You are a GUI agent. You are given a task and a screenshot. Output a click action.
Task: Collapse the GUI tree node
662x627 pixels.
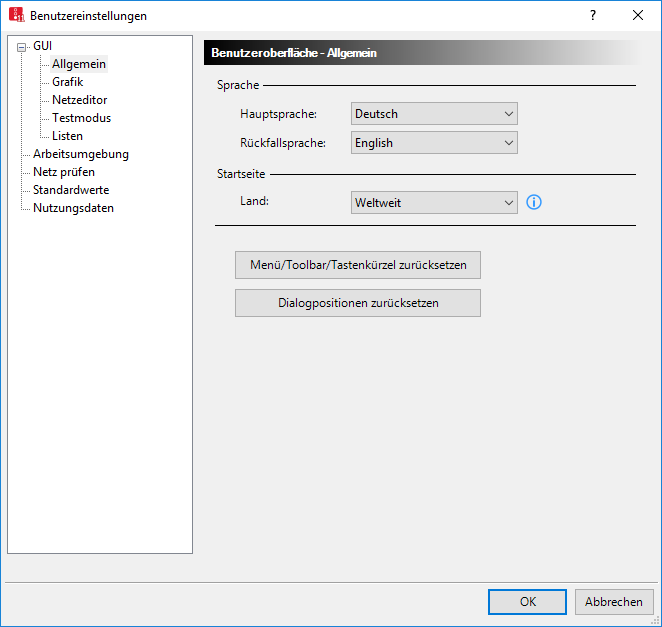pos(21,46)
